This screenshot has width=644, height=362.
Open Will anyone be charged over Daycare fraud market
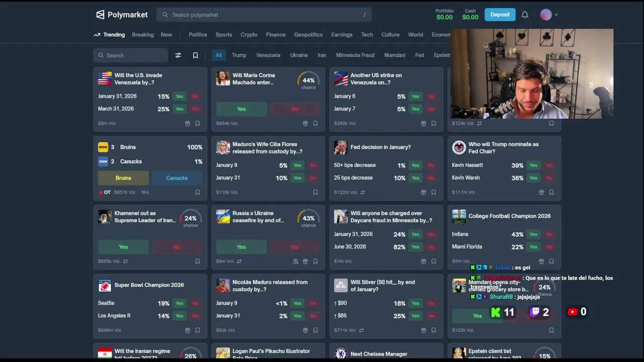tap(391, 217)
